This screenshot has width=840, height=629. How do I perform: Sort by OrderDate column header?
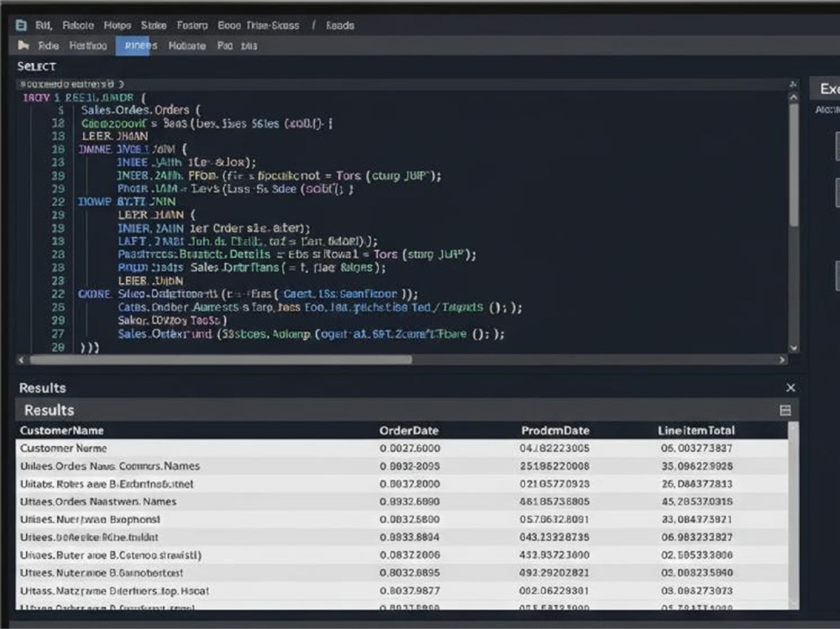click(x=409, y=430)
